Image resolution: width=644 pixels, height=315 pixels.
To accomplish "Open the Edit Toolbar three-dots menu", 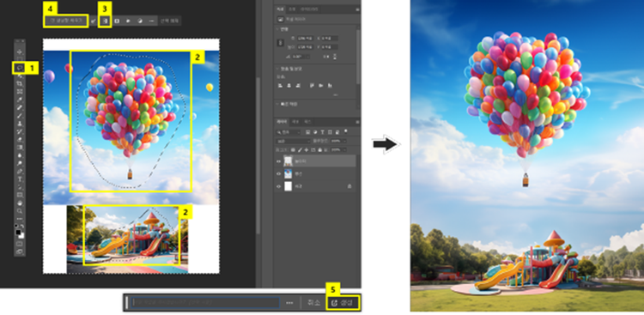I will click(20, 219).
